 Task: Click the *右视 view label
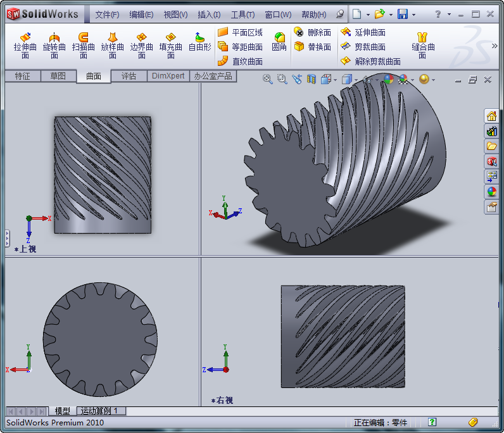222,401
